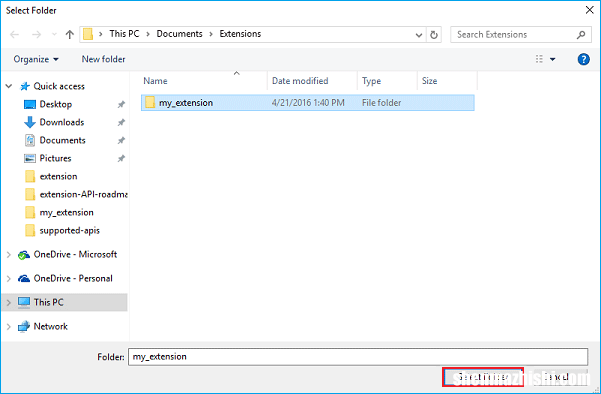Collapse the Quick access tree node
This screenshot has height=394, width=601.
tap(8, 86)
